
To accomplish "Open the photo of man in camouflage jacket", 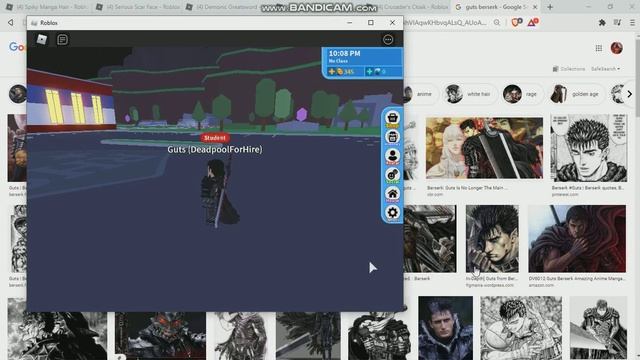I will [x=445, y=328].
